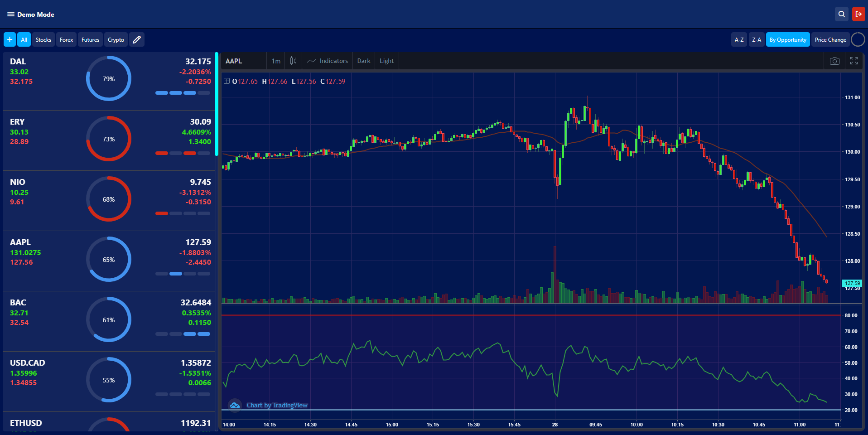Select the ERY watchlist card
The width and height of the screenshot is (868, 435).
(x=109, y=140)
